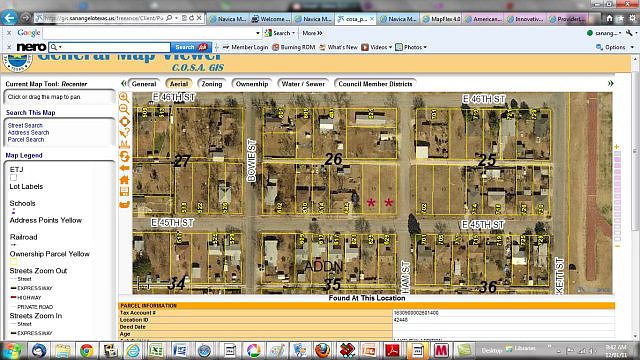
Task: Open the browser Home page icon
Action: [610, 18]
